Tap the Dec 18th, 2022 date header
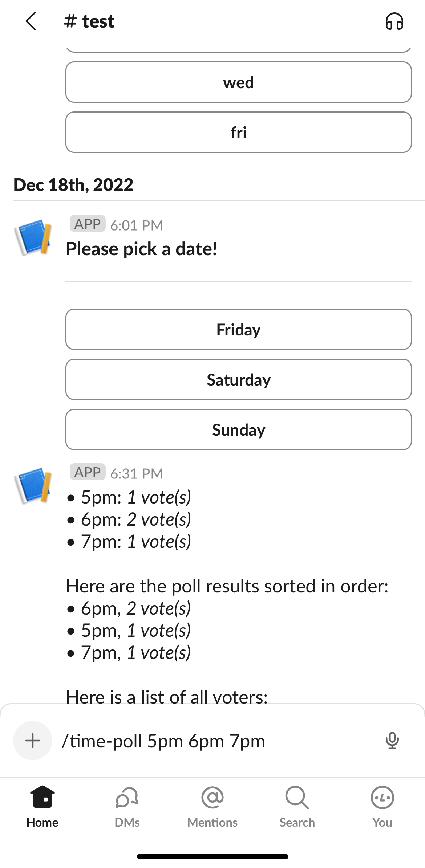The image size is (425, 868). [x=73, y=185]
